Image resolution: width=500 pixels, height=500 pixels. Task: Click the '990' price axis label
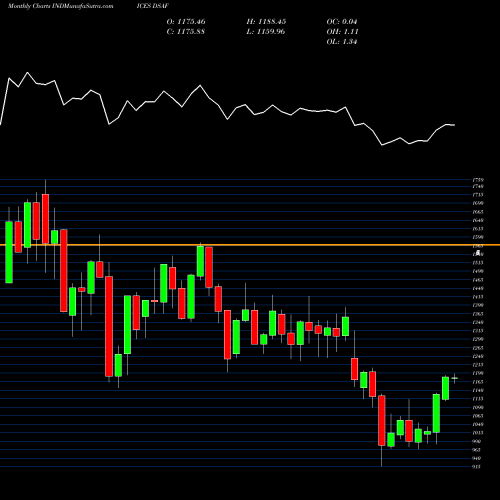[x=477, y=441]
